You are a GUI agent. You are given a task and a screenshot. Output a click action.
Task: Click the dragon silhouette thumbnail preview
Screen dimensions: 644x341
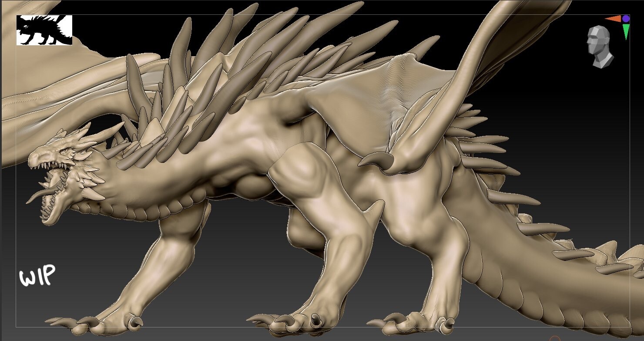tap(44, 30)
